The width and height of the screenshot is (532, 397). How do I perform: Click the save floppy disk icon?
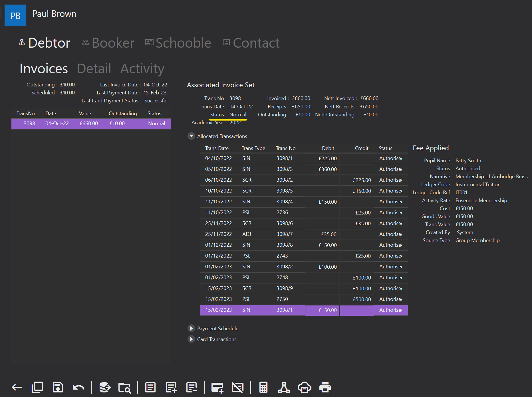(x=58, y=387)
